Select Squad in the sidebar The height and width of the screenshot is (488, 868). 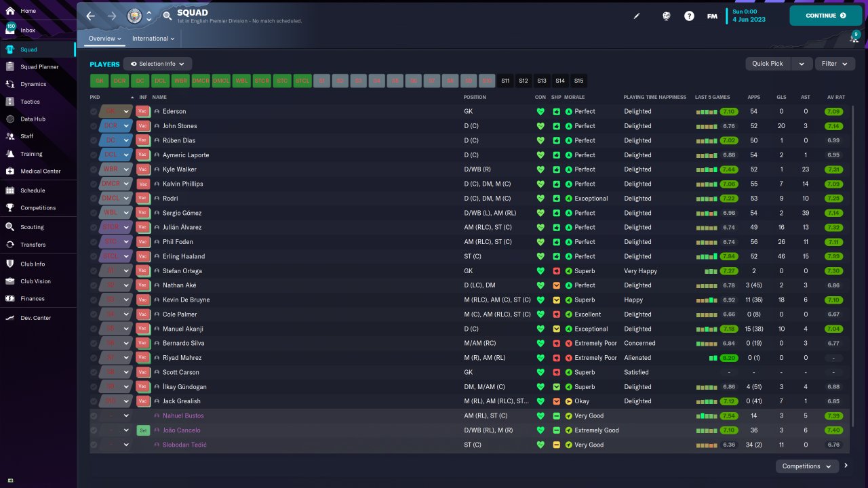[38, 49]
